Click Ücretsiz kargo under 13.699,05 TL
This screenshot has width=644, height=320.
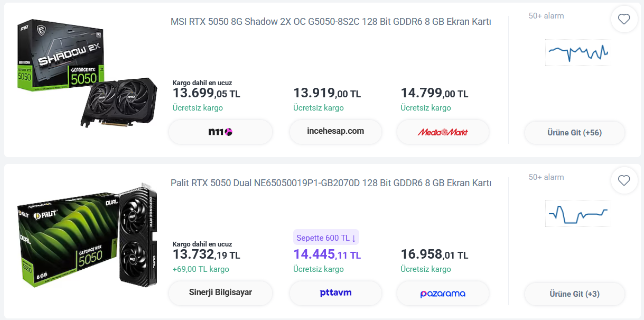pyautogui.click(x=198, y=108)
